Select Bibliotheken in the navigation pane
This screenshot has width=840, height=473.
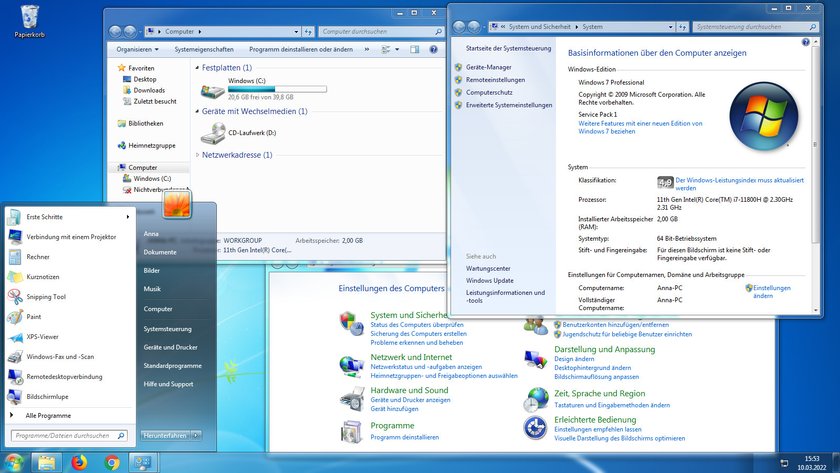[x=146, y=124]
